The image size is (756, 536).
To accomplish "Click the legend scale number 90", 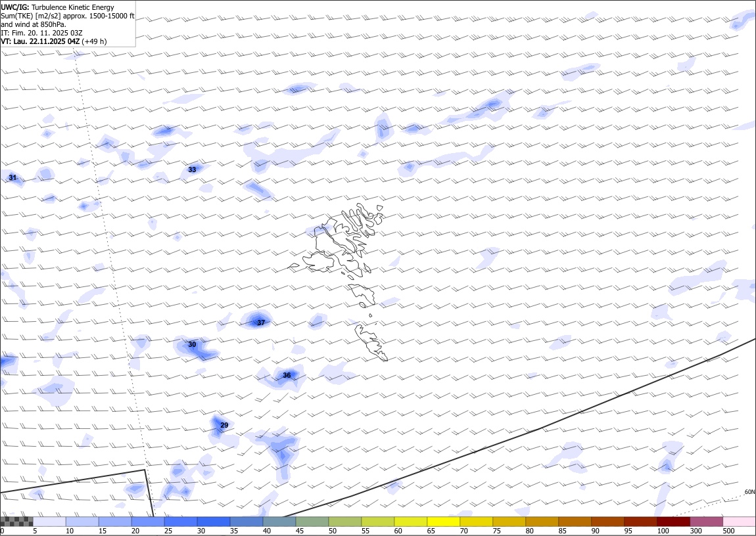I will (596, 531).
